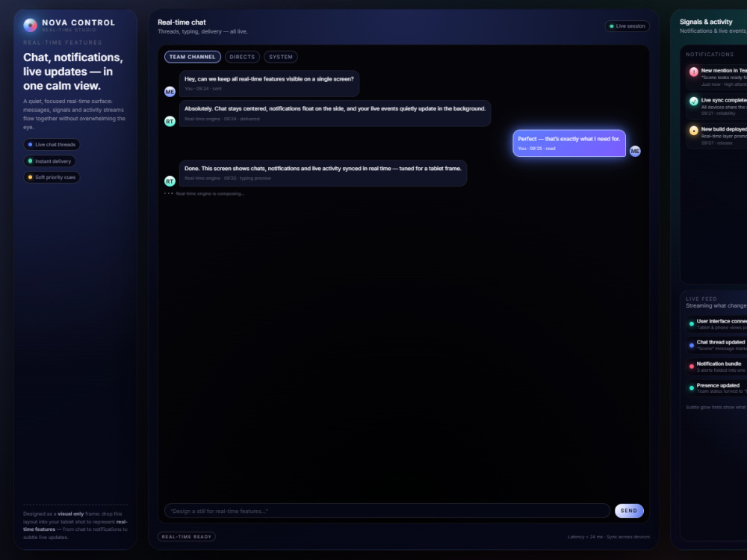
Task: Select the Live chat threads chip
Action: pos(52,144)
